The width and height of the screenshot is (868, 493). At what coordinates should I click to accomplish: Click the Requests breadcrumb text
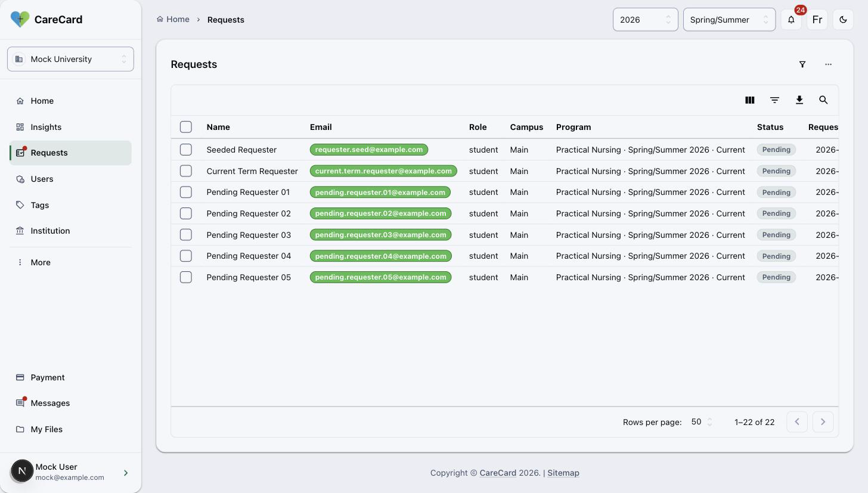pyautogui.click(x=226, y=20)
